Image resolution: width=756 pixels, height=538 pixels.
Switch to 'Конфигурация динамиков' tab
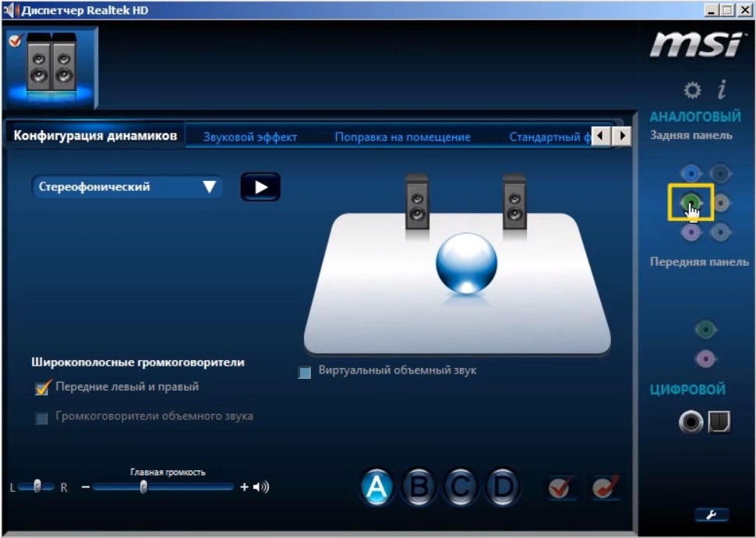tap(95, 136)
